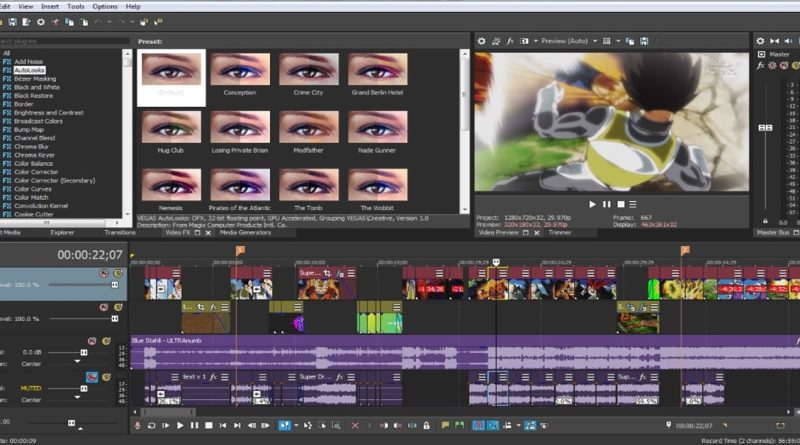
Task: Switch to the Trimmer tab
Action: click(x=560, y=233)
